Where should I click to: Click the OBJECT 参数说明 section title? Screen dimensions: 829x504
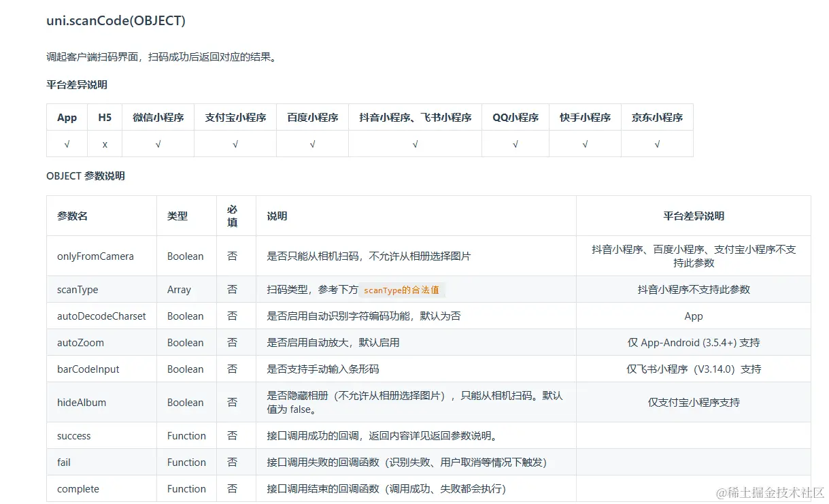(86, 175)
